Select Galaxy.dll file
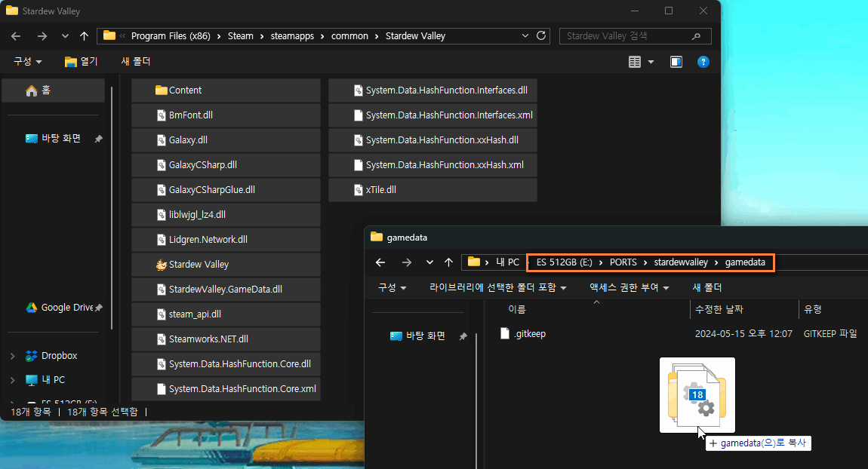The width and height of the screenshot is (868, 469). tap(226, 140)
